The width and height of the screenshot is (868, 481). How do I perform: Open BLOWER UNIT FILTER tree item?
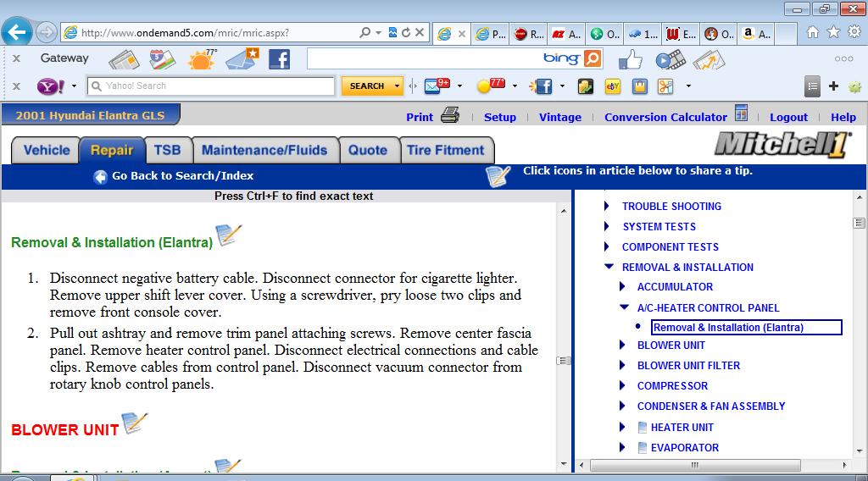(688, 366)
